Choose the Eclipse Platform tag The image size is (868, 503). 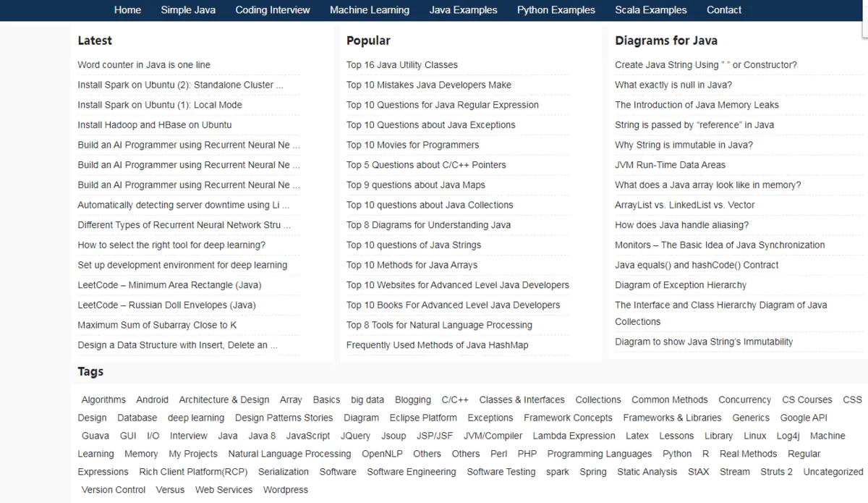point(423,418)
